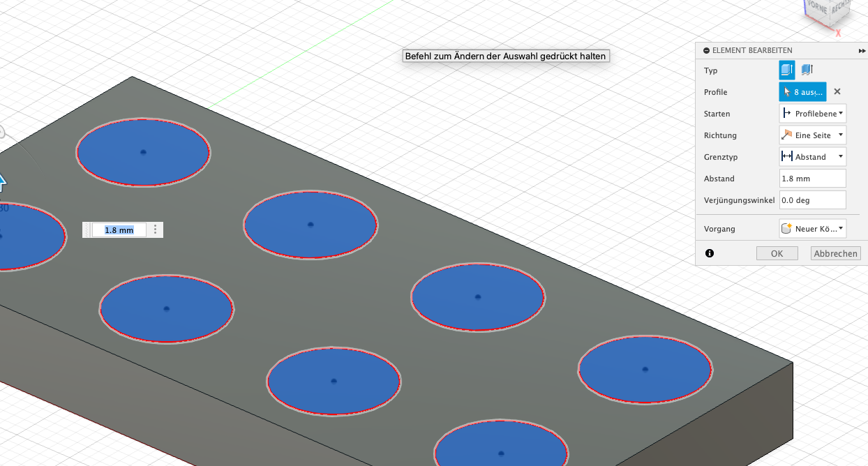
Task: Expand panel using double-arrow icon
Action: coord(862,51)
